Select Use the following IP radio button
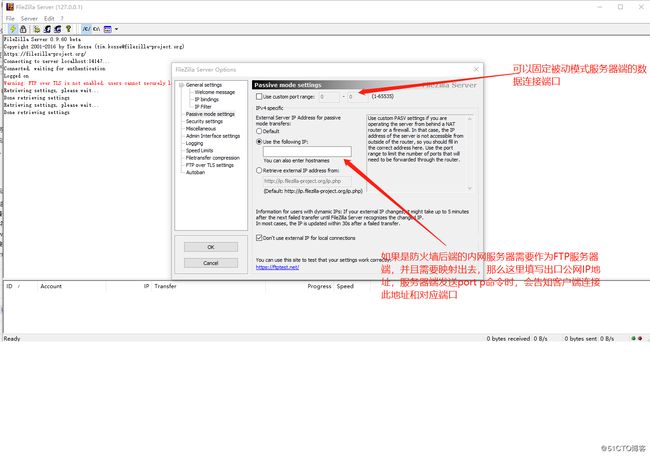The image size is (650, 456). pyautogui.click(x=259, y=142)
